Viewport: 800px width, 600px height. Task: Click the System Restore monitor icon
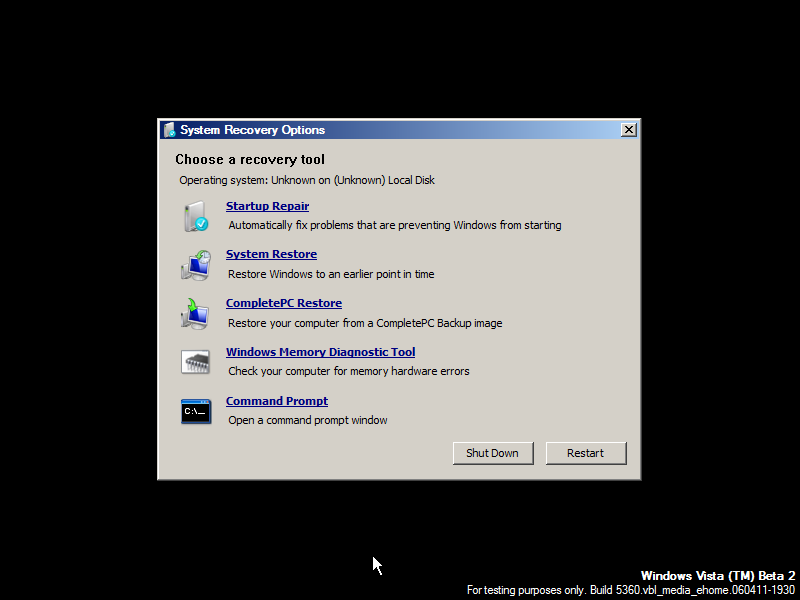(x=196, y=265)
